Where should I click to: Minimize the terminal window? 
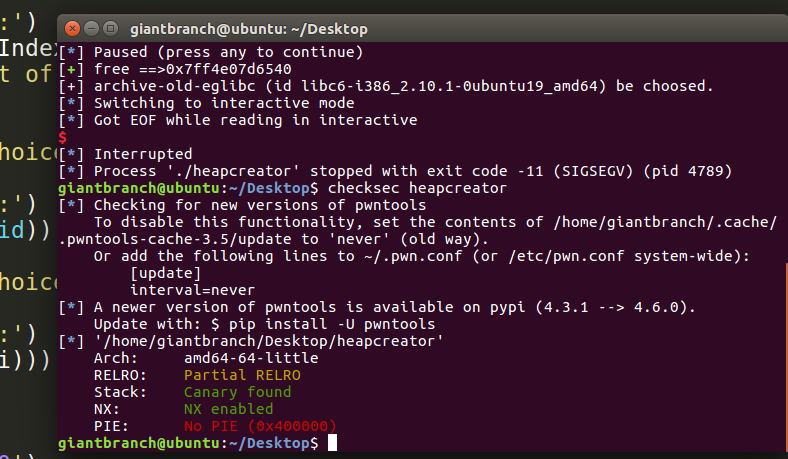(x=91, y=29)
